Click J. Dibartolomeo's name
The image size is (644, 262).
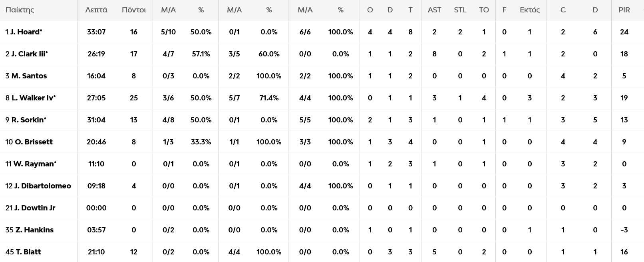42,186
